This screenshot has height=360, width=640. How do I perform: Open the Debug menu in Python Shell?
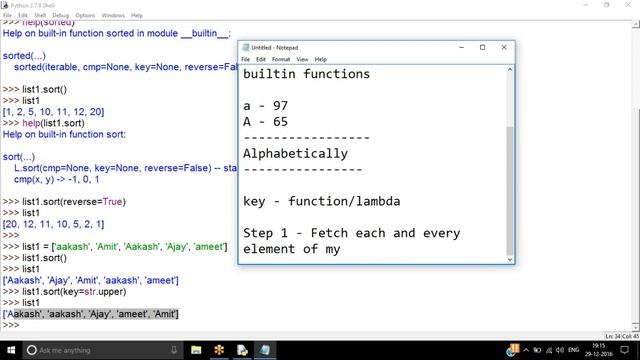point(60,15)
